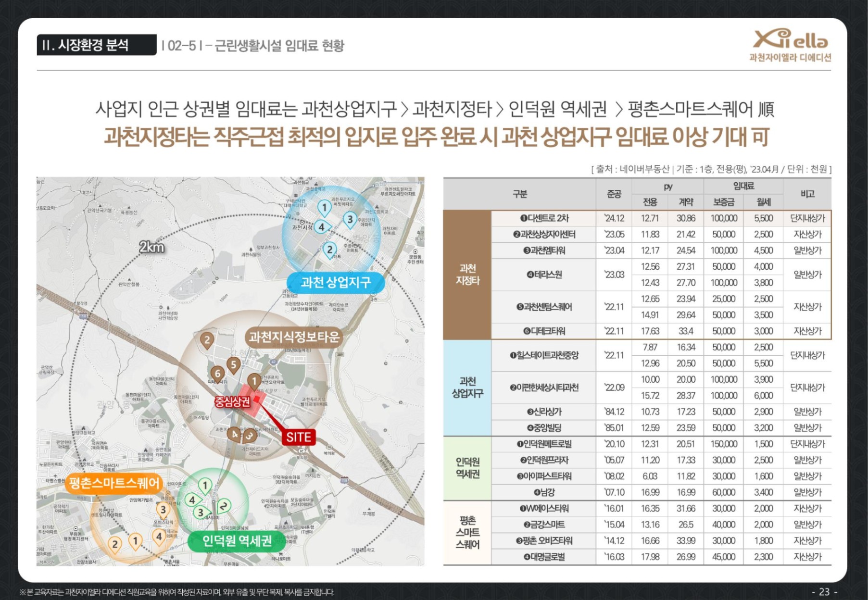The width and height of the screenshot is (868, 600).
Task: Click the 보증금 column header
Action: pyautogui.click(x=723, y=202)
